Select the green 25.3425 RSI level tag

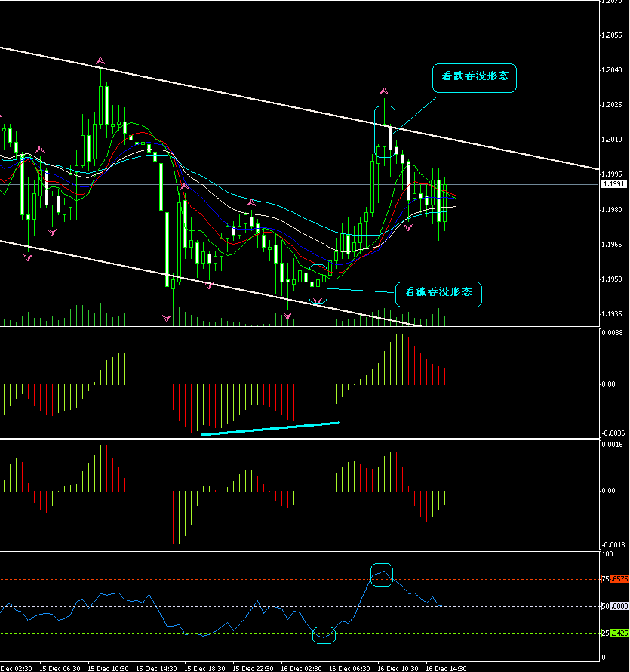[615, 633]
